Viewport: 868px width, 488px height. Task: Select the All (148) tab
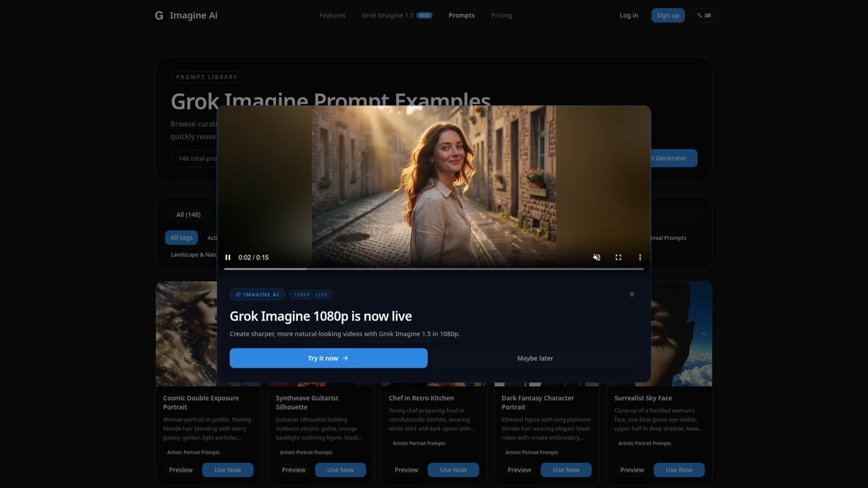[189, 214]
